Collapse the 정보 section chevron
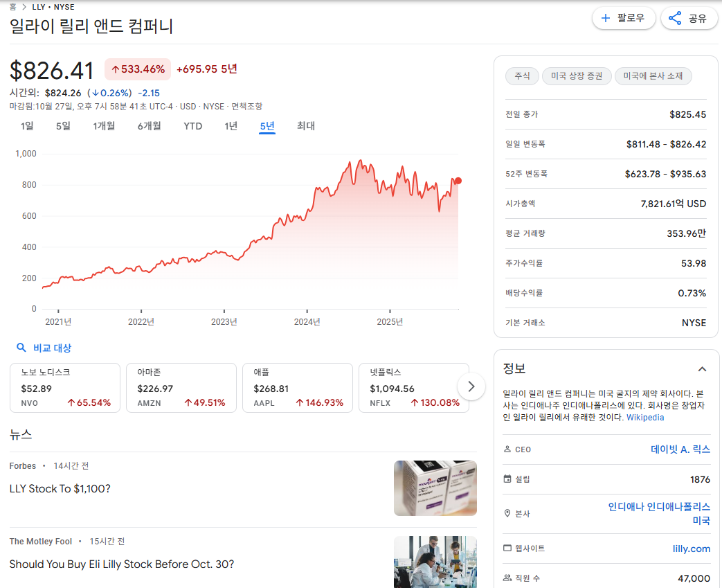Viewport: 722px width, 588px height. tap(702, 368)
